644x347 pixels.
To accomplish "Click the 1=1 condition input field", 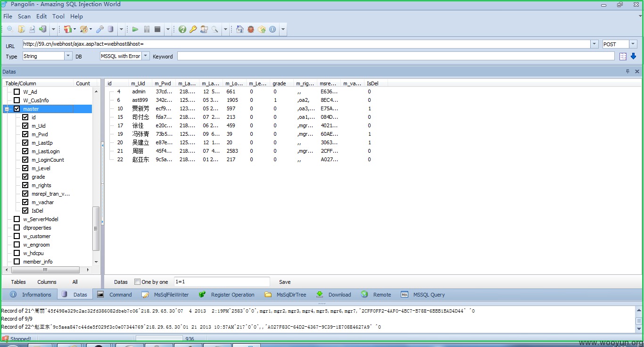I will point(222,281).
